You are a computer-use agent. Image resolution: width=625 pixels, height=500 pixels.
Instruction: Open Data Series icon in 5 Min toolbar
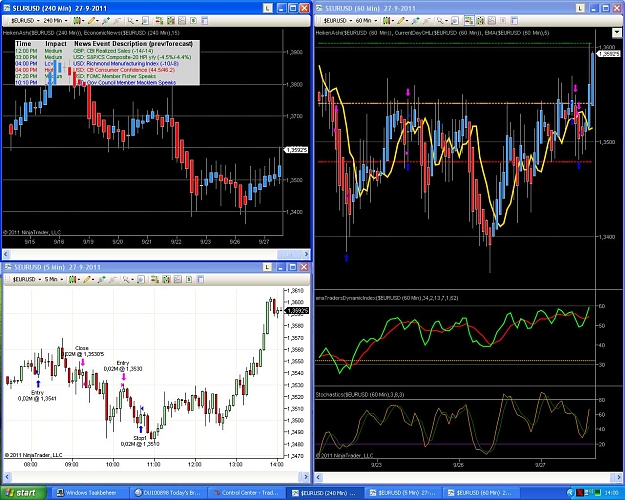point(166,279)
